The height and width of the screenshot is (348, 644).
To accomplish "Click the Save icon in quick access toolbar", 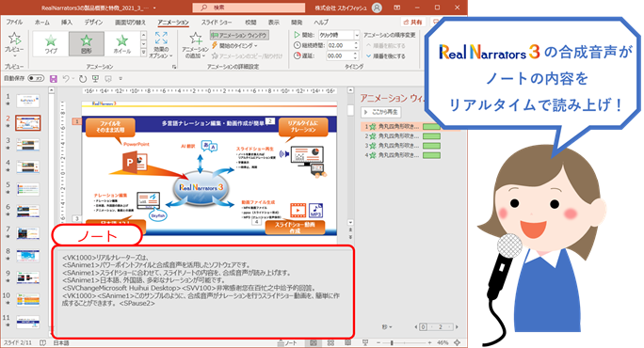I will 54,78.
